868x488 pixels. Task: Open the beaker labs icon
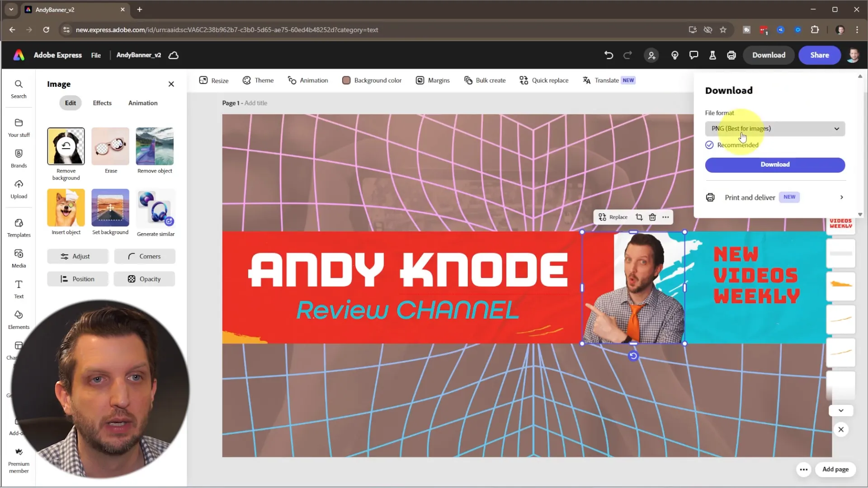pos(712,55)
